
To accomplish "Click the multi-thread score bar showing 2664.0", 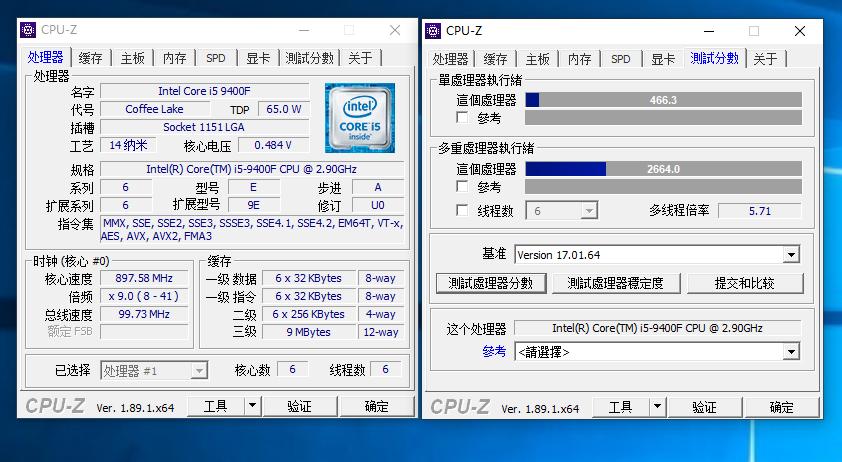I will pos(663,169).
